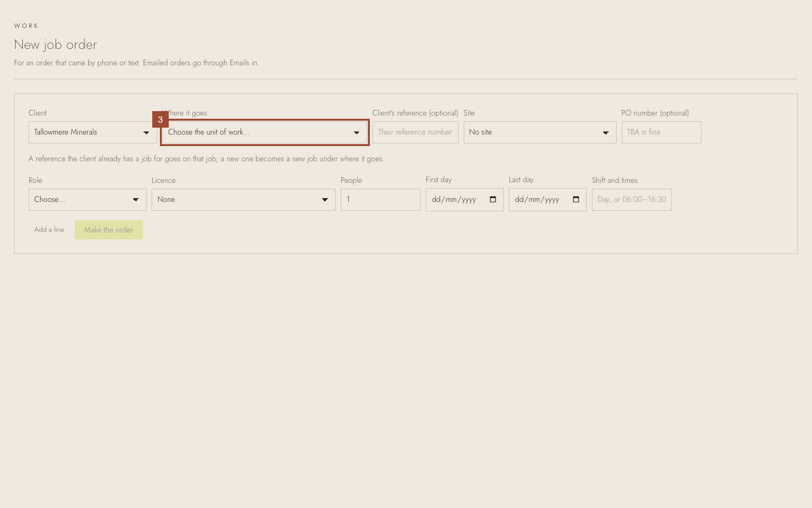This screenshot has height=508, width=812.
Task: Select the First day date field
Action: (464, 199)
